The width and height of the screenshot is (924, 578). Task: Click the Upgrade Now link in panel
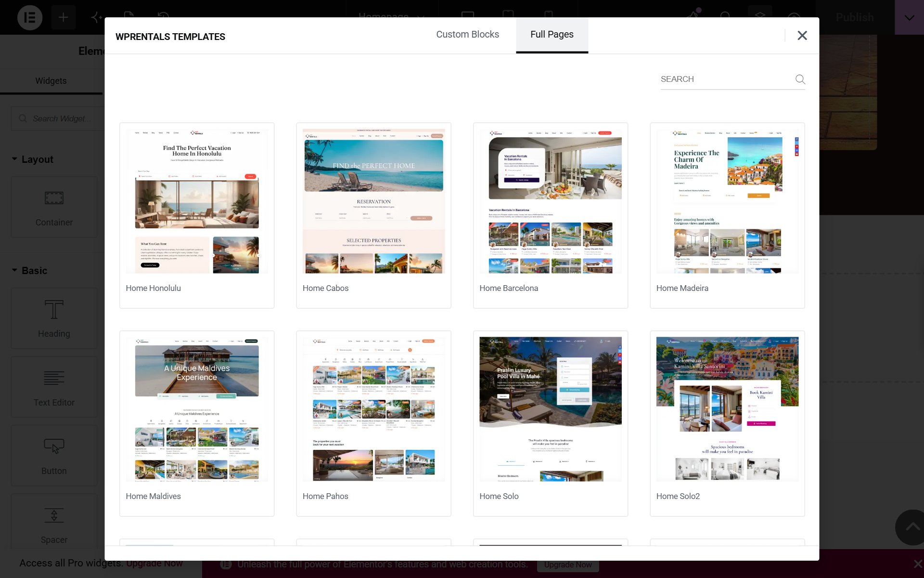point(154,563)
